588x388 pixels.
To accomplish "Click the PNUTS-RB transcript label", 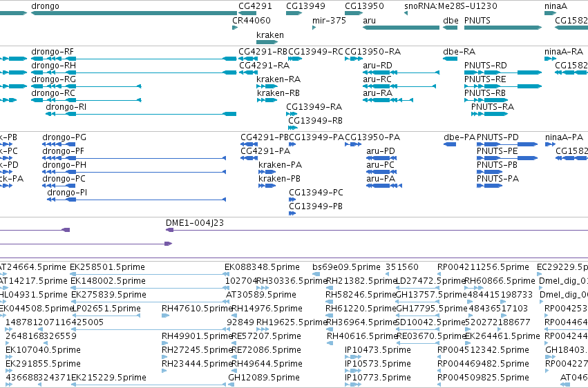I will (485, 93).
